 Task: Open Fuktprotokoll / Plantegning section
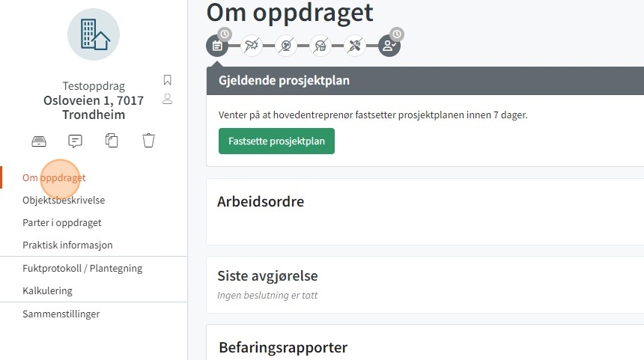pos(82,269)
